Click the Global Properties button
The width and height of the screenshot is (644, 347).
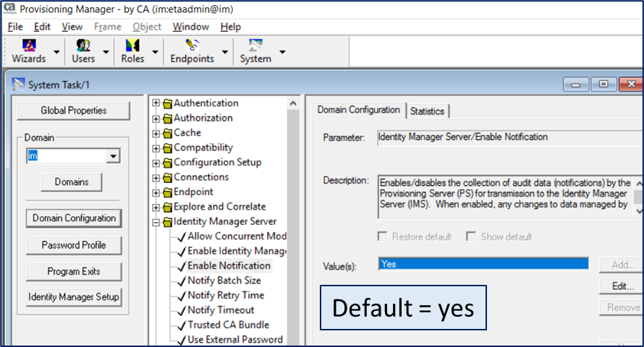click(73, 111)
